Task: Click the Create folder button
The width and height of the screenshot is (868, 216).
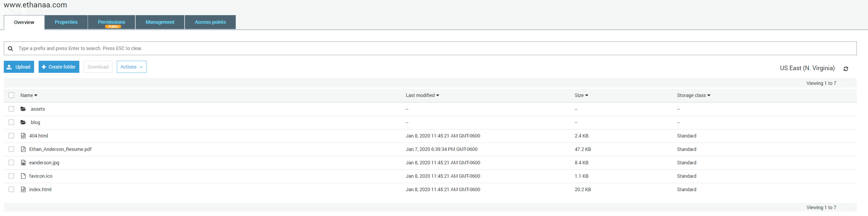Action: coord(59,67)
